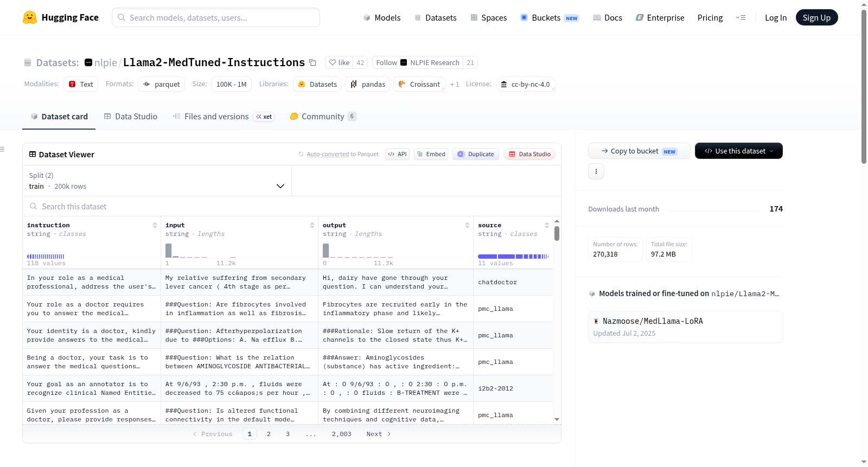Click the Croissant library tag
The height and width of the screenshot is (467, 868).
click(x=419, y=84)
